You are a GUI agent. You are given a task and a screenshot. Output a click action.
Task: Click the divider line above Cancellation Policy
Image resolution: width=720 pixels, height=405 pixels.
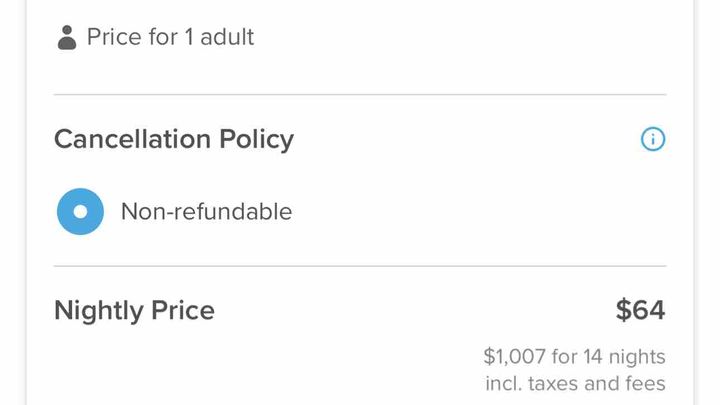[360, 95]
